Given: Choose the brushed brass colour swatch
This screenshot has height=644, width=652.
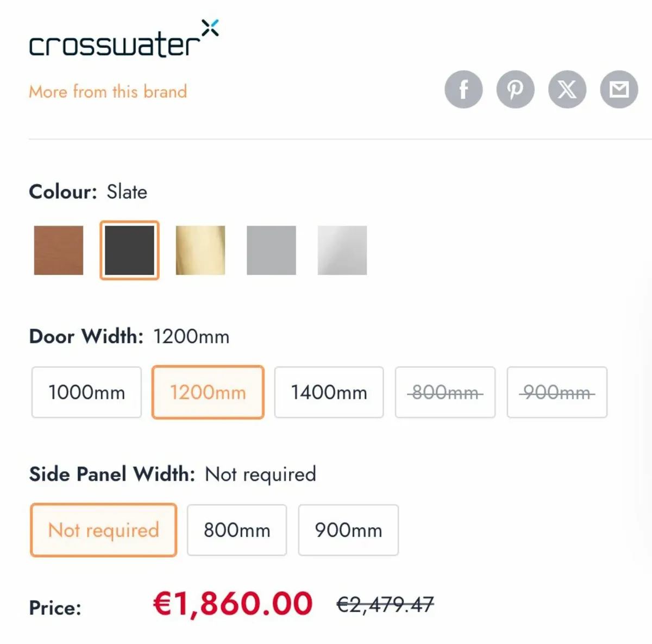Looking at the screenshot, I should (x=200, y=250).
